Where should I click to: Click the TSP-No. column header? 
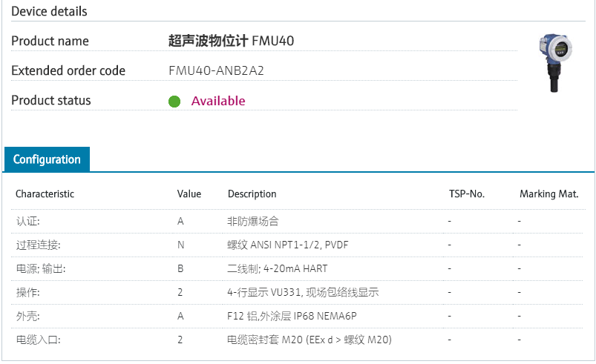point(467,194)
